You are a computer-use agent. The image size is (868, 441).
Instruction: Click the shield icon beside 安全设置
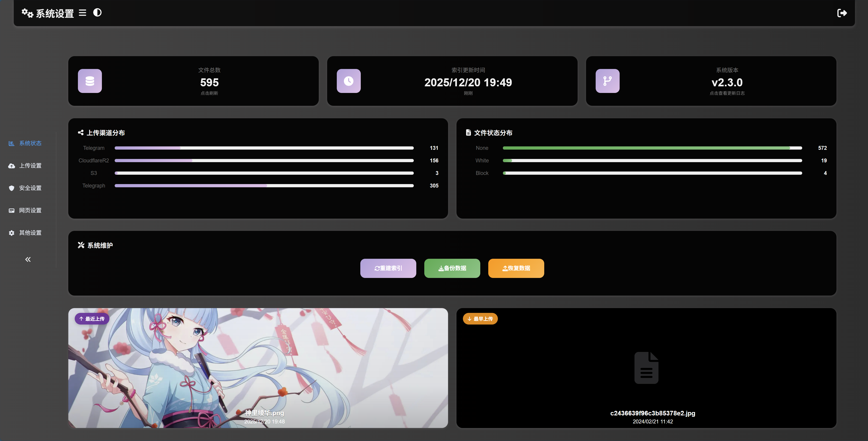(11, 188)
